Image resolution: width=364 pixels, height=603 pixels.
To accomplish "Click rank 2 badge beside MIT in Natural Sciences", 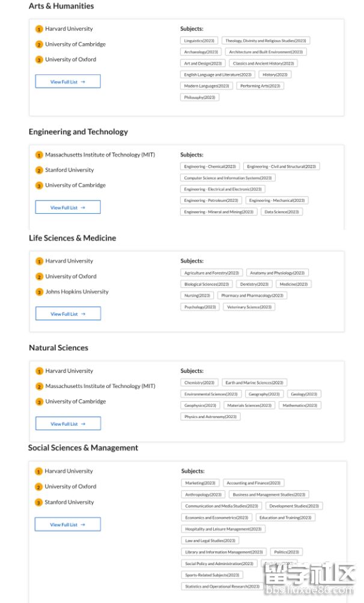I will click(x=39, y=387).
